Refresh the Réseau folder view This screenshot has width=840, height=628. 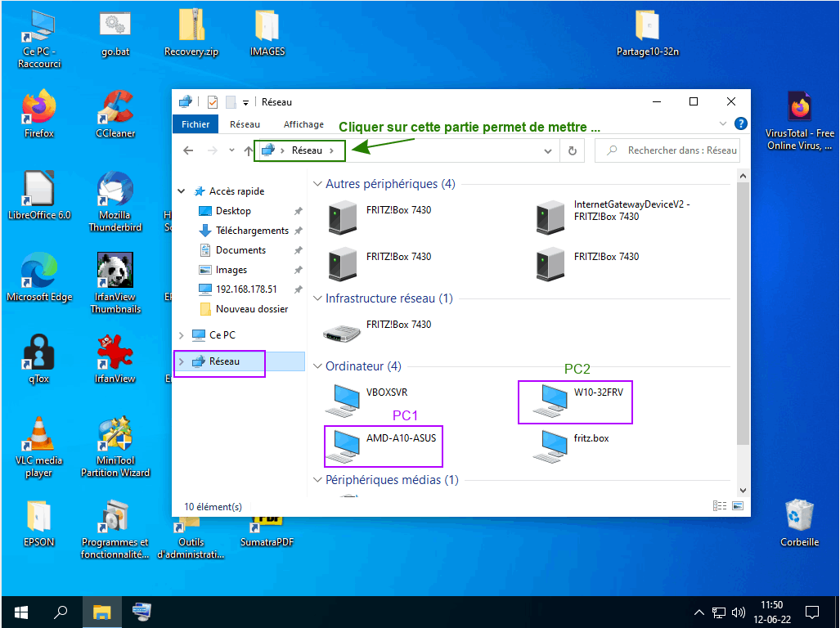(573, 151)
